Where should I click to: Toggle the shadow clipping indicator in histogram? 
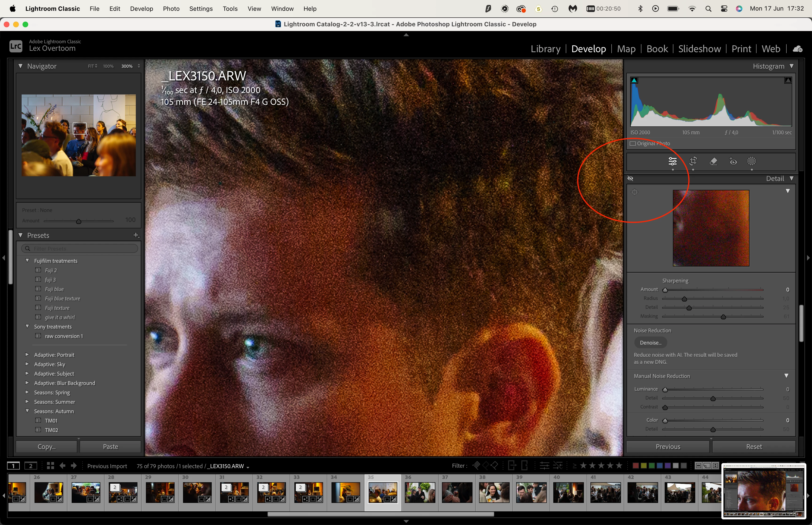[634, 80]
